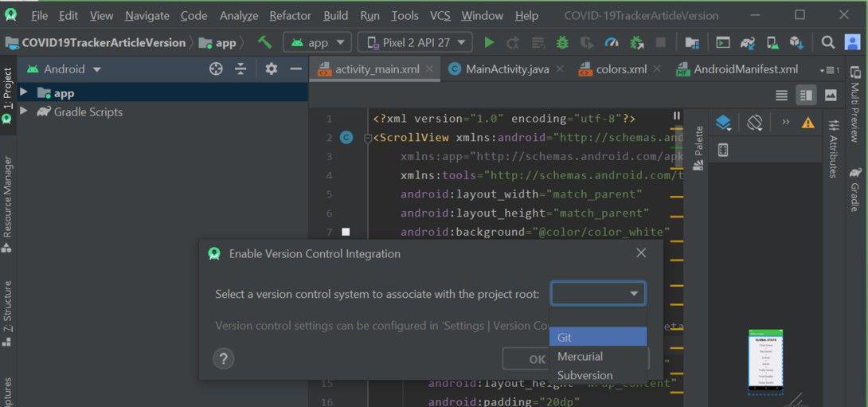Click the green Run app button

pos(489,43)
